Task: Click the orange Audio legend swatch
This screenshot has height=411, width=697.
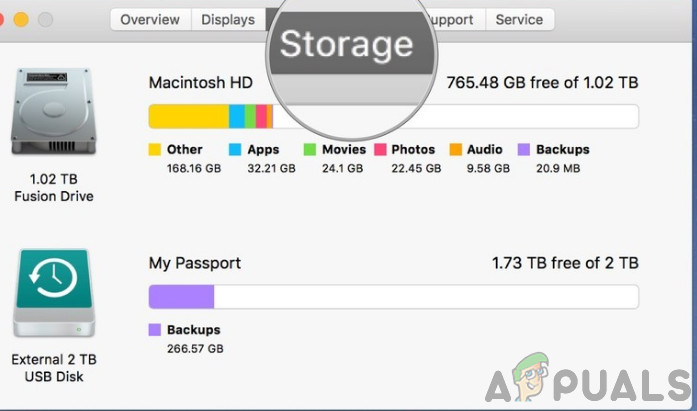Action: point(456,150)
